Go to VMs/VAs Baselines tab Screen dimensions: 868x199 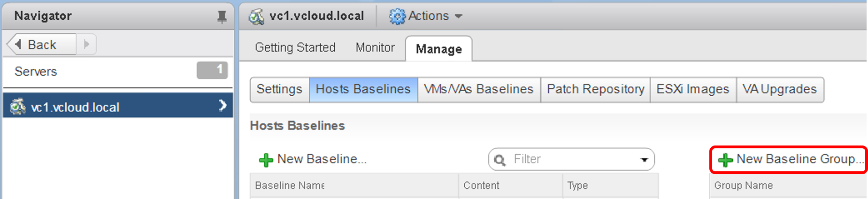tap(479, 89)
